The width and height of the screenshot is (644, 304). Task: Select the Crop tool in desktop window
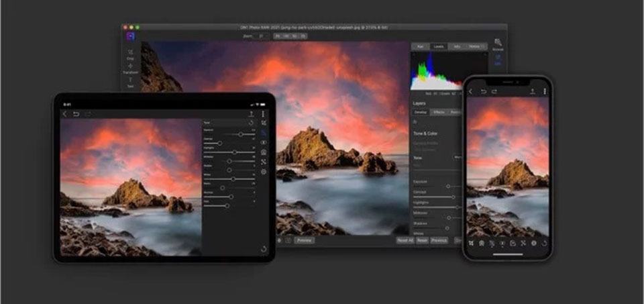[x=130, y=54]
